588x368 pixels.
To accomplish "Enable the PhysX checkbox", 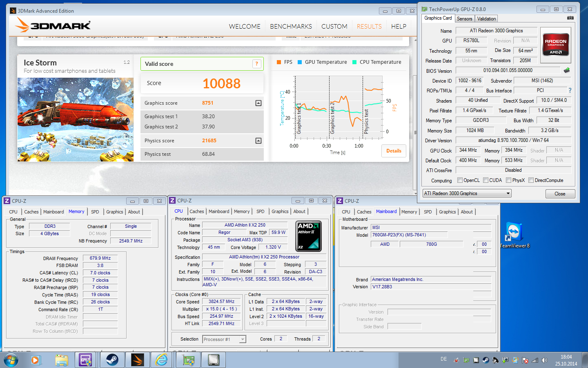I will point(508,180).
